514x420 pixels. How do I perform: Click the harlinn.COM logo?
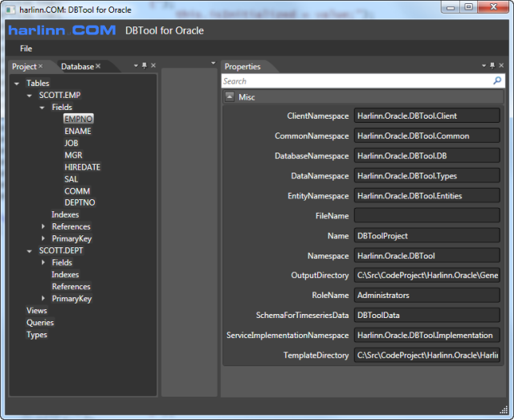pyautogui.click(x=62, y=31)
